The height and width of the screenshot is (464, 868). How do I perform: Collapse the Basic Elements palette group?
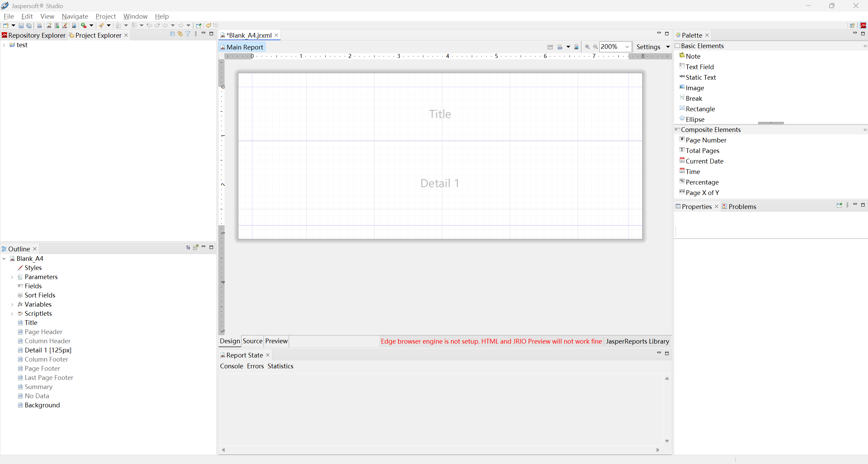(x=702, y=46)
